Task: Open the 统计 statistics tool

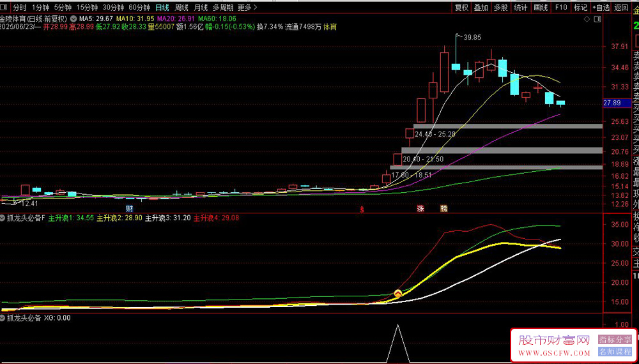Action: [x=520, y=7]
